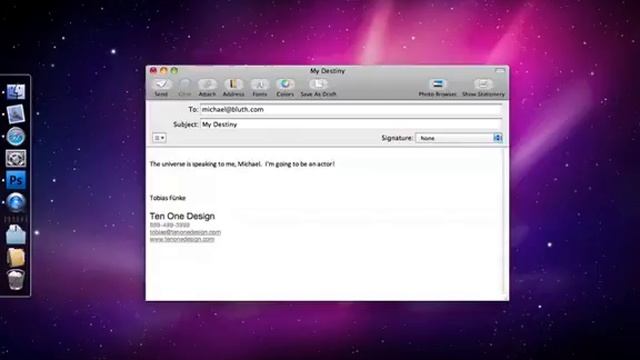
Task: Attach a file to the message
Action: (x=207, y=87)
